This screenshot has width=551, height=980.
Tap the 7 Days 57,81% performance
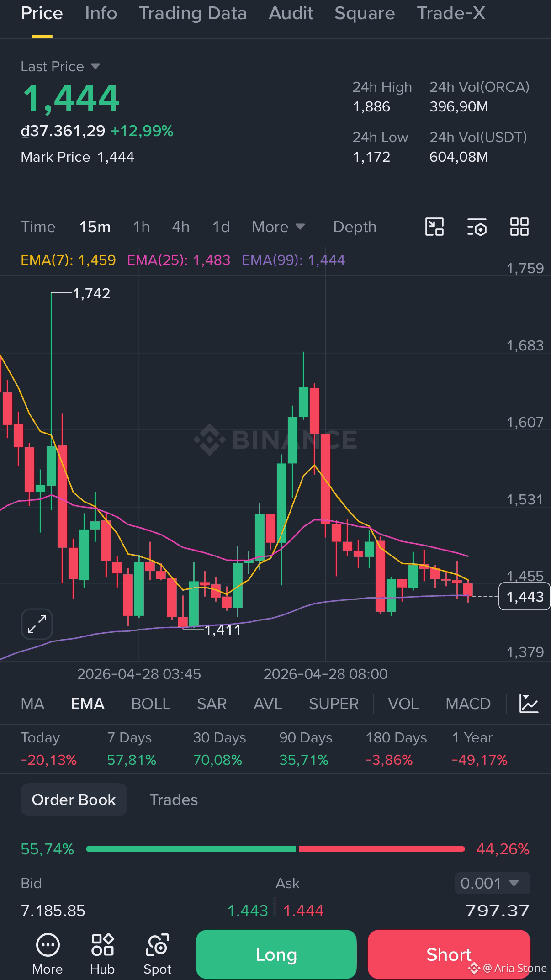[132, 749]
